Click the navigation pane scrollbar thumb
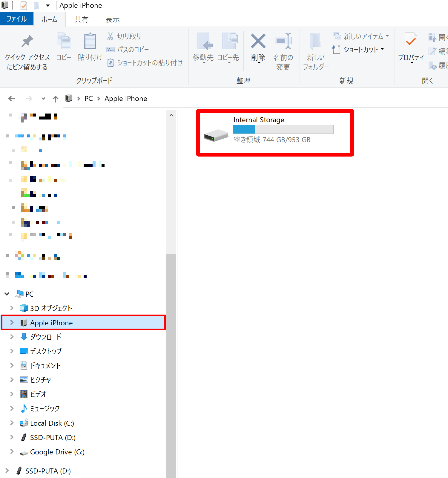Viewport: 448px width, 478px height. coord(171,366)
